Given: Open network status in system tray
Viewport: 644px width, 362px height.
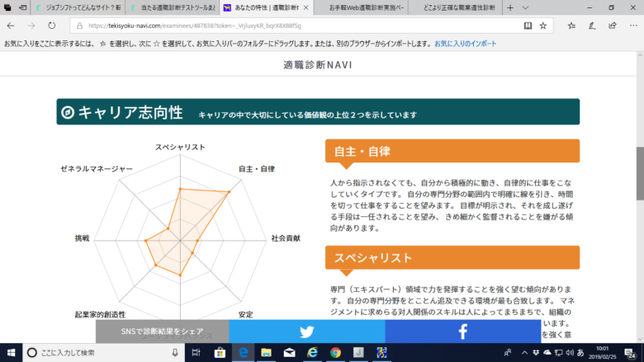Looking at the screenshot, I should click(x=559, y=353).
